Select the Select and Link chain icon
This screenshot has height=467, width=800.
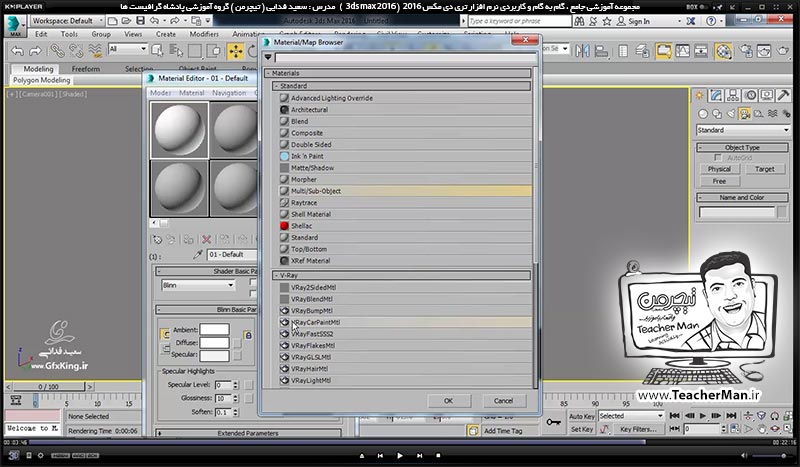(x=57, y=51)
